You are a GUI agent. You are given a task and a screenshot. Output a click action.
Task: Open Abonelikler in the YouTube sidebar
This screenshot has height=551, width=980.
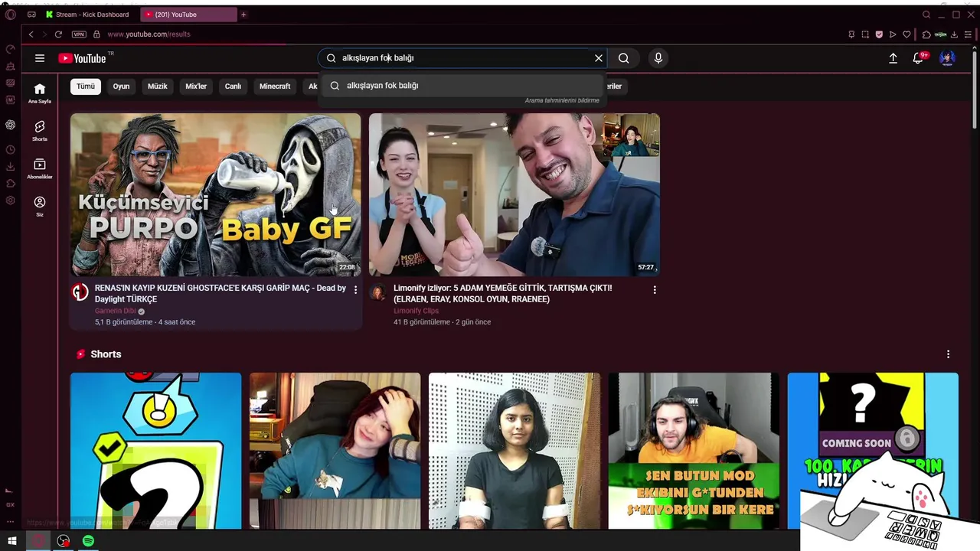point(40,168)
